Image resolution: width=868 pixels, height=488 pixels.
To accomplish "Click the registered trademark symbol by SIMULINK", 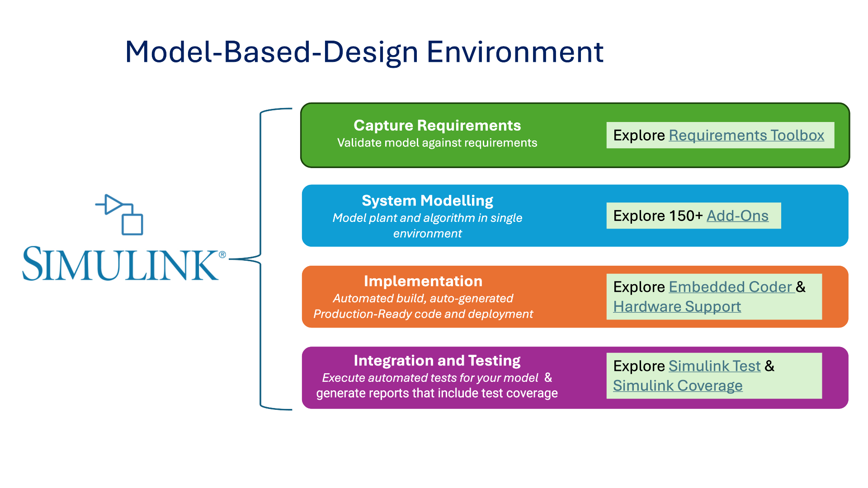I will point(222,255).
